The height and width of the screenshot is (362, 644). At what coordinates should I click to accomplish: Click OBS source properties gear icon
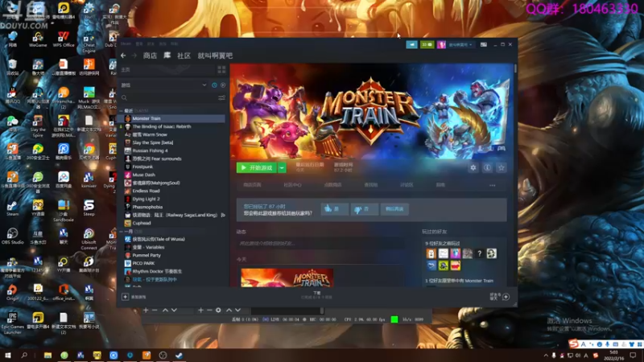(x=218, y=311)
